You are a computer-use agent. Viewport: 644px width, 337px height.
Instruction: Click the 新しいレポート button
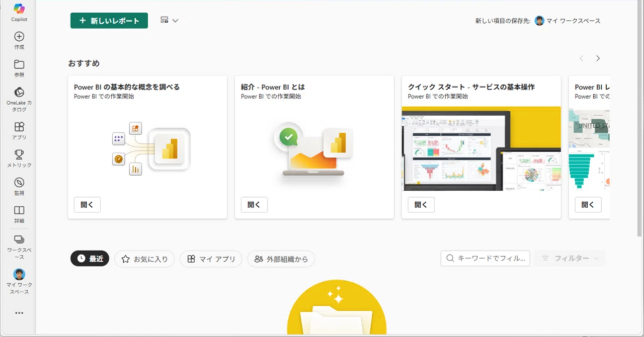pyautogui.click(x=109, y=21)
